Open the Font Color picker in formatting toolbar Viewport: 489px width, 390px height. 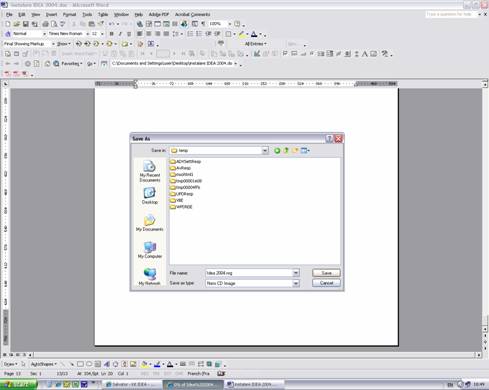260,34
